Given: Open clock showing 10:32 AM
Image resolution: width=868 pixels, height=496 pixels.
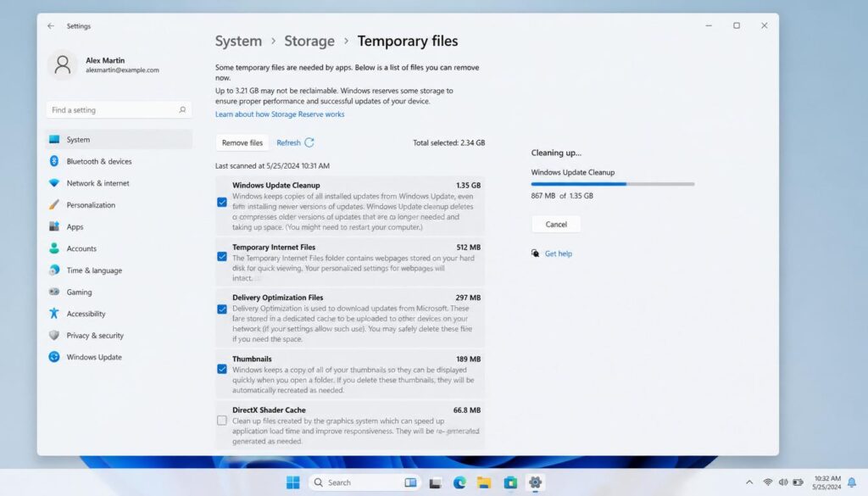Looking at the screenshot, I should 826,482.
